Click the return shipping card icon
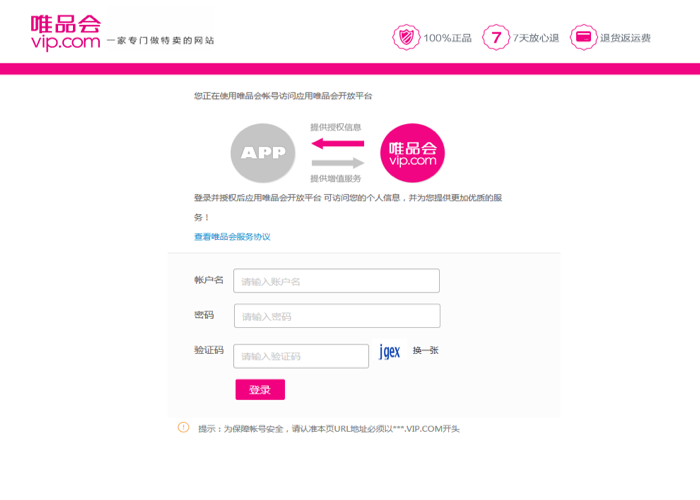The image size is (700, 500). [x=582, y=38]
